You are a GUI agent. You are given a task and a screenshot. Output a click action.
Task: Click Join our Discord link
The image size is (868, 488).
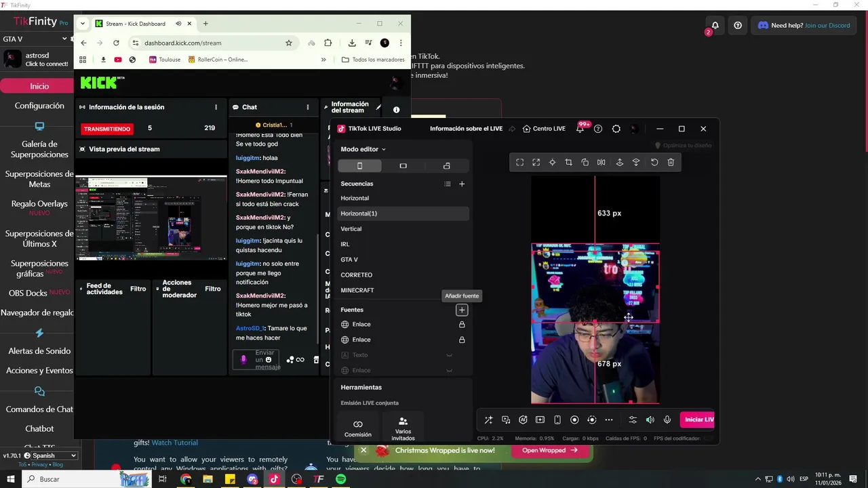(x=827, y=26)
